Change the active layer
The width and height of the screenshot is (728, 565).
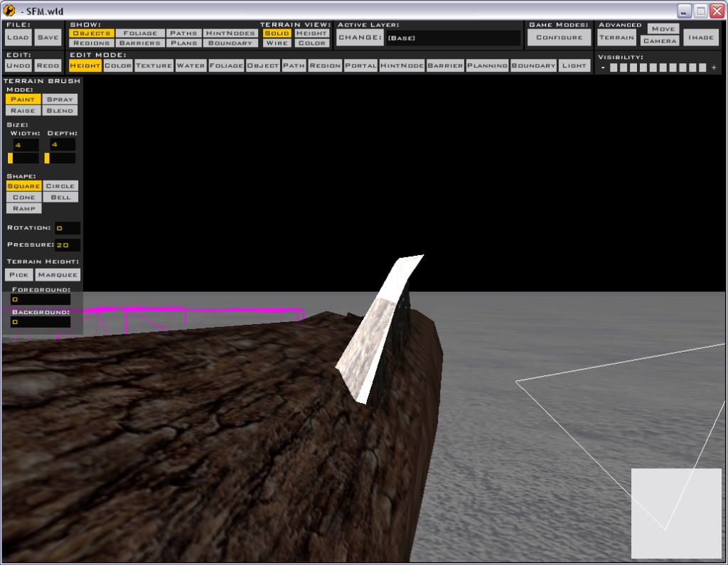pyautogui.click(x=360, y=38)
